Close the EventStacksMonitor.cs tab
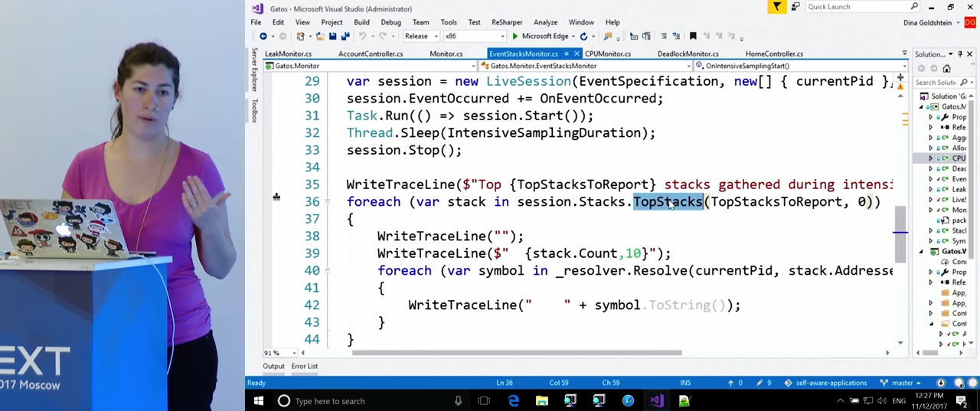 (x=577, y=54)
